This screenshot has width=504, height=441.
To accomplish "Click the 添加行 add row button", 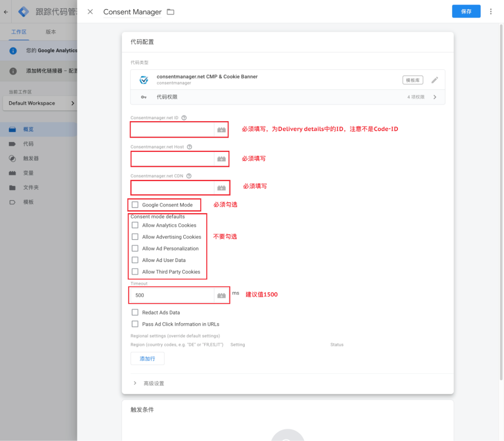I will [147, 359].
